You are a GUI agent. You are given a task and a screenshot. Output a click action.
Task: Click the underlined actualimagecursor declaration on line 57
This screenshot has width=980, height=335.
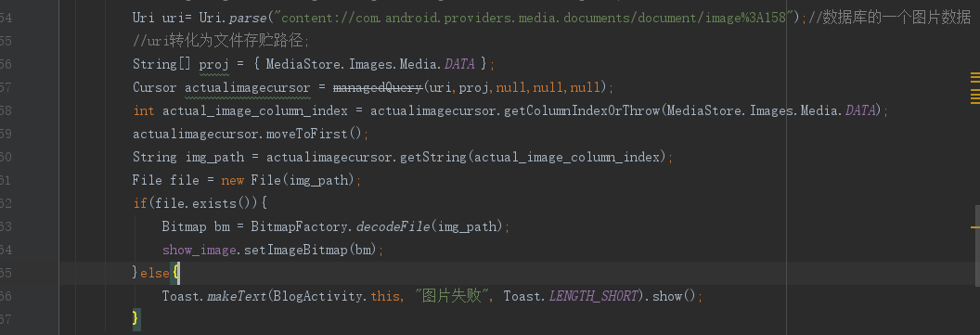pyautogui.click(x=247, y=87)
